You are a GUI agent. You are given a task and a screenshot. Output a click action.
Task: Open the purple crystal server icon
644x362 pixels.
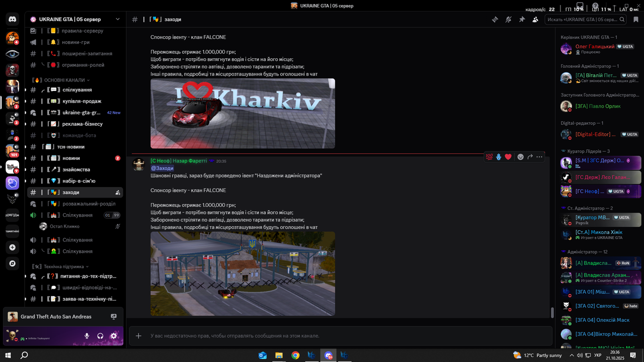pyautogui.click(x=13, y=183)
